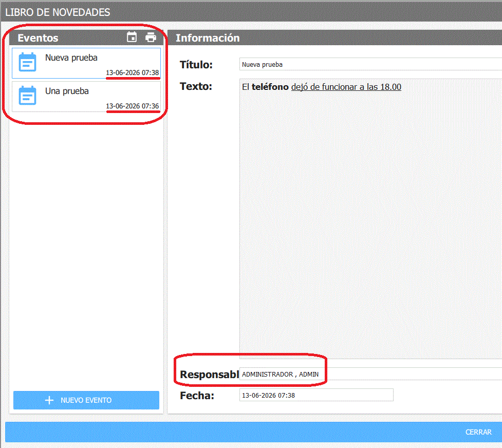The height and width of the screenshot is (448, 502).
Task: Click inside the Texto editor area
Action: click(370, 219)
